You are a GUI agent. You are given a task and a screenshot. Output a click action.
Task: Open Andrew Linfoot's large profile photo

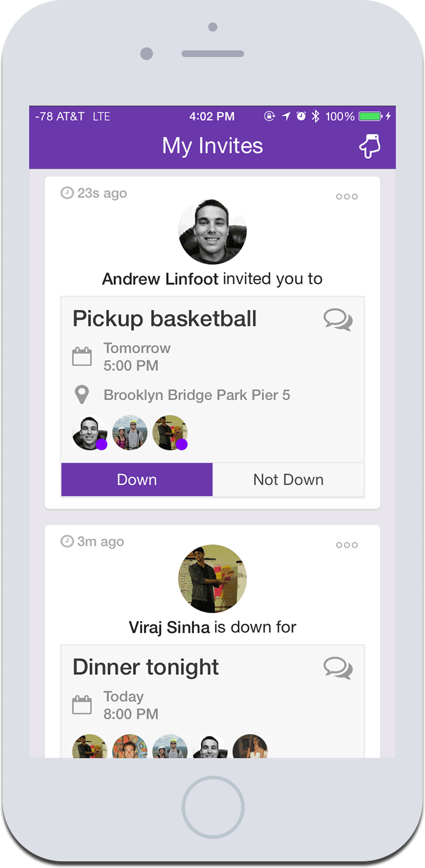(212, 230)
